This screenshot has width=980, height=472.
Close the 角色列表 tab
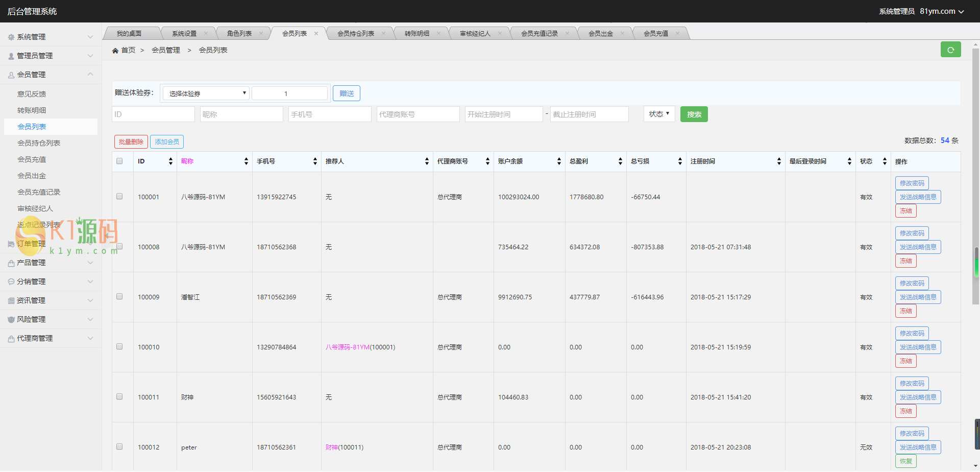coord(261,34)
